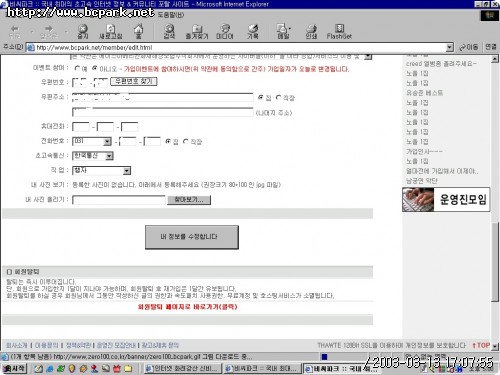500x375 pixels.
Task: Launch FlashGet from the IE toolbar
Action: click(x=339, y=31)
